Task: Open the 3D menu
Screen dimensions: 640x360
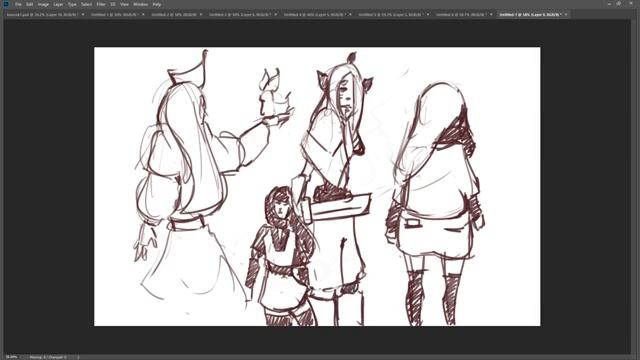Action: 113,4
